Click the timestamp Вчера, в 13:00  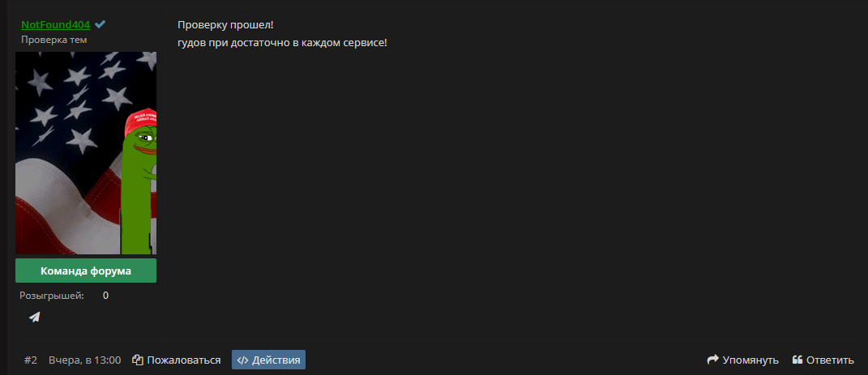[x=85, y=360]
